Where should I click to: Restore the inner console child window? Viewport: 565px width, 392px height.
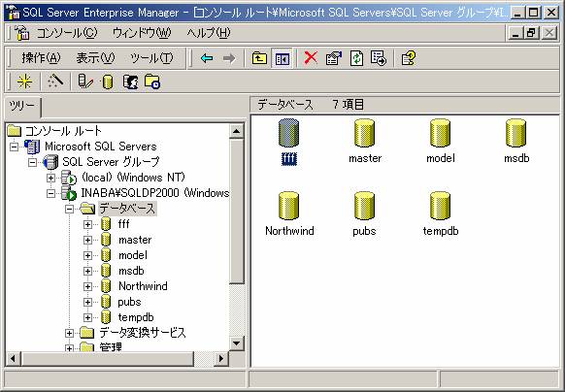pos(531,33)
